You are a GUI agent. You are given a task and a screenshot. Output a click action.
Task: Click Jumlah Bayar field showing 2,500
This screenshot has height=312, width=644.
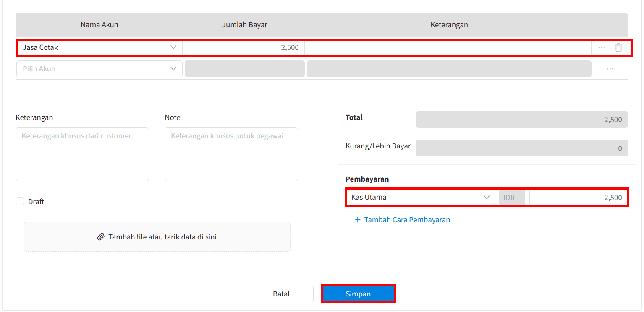(x=245, y=47)
